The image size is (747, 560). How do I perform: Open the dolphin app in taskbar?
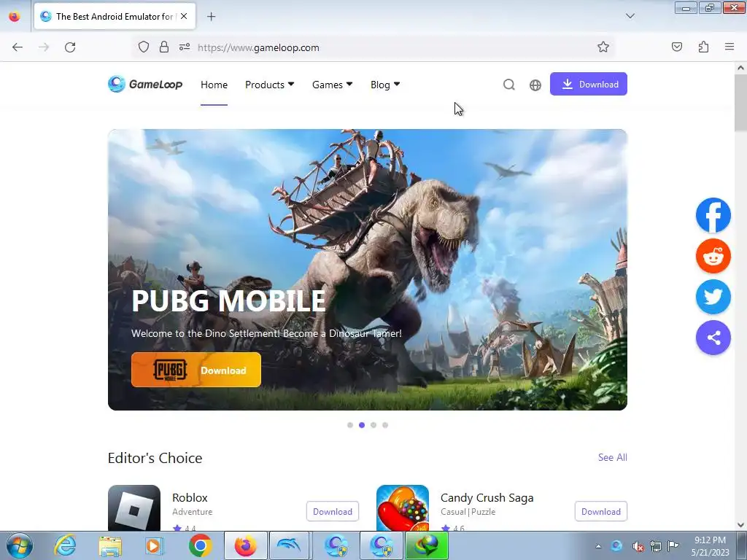click(289, 545)
